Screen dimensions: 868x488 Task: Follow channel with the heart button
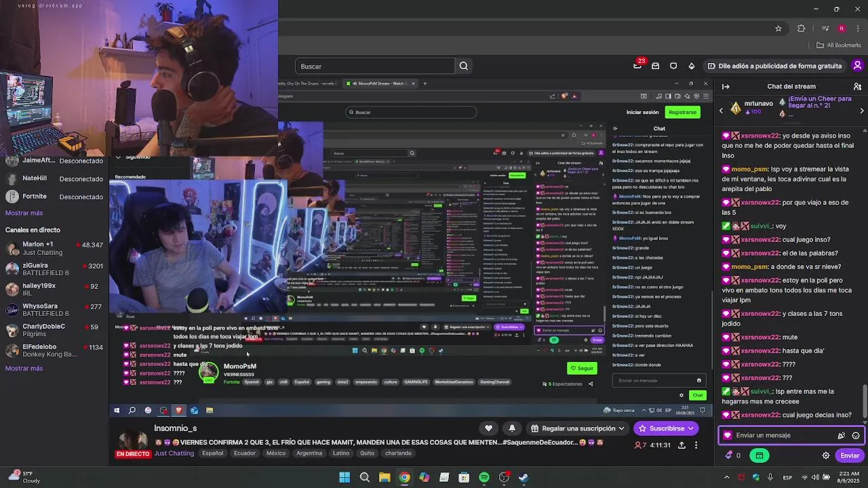click(x=488, y=428)
